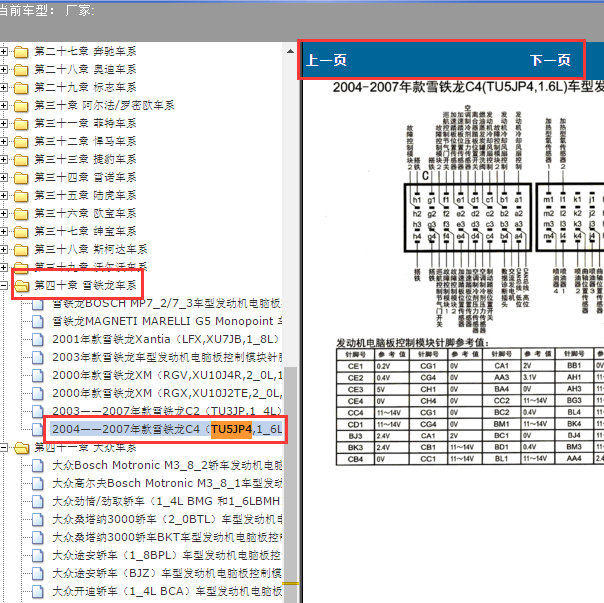Click folder icon of 奔驰车系 chapter
The width and height of the screenshot is (604, 603).
pos(21,52)
